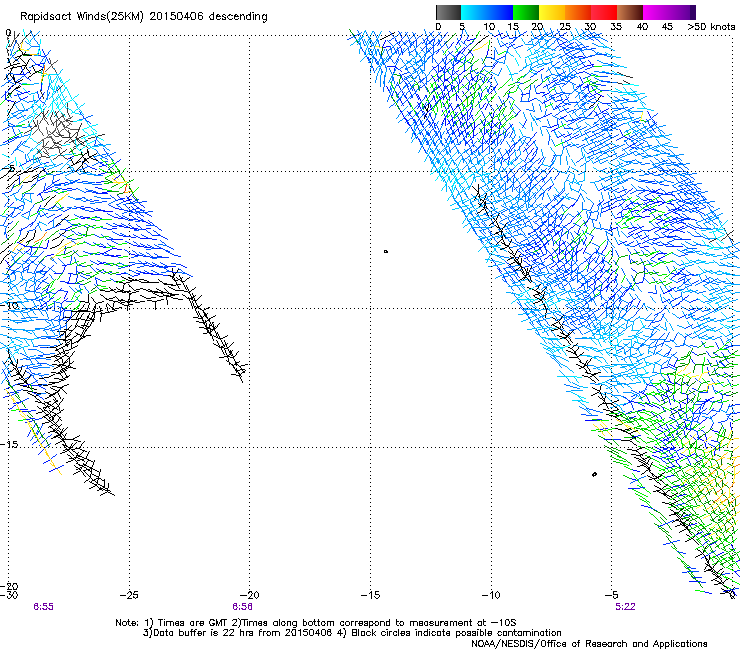Click the 'Data buffer is 22 hrs' note line

(x=352, y=633)
